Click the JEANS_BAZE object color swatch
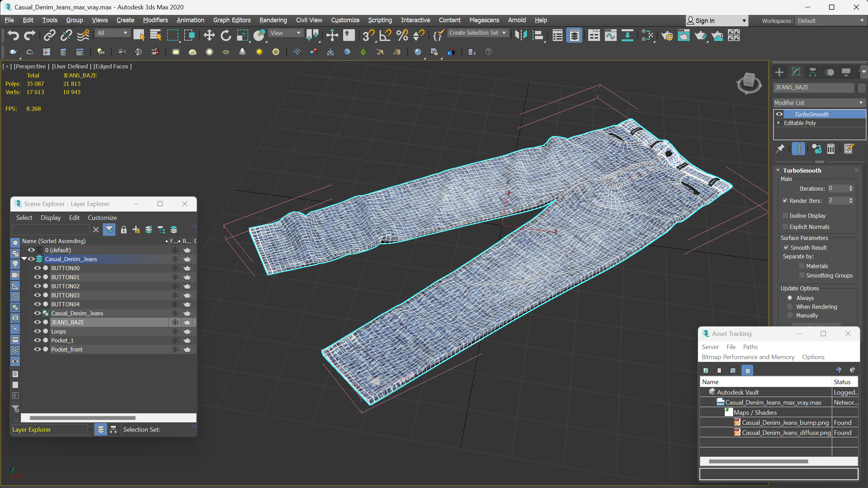Image resolution: width=868 pixels, height=488 pixels. (x=861, y=88)
